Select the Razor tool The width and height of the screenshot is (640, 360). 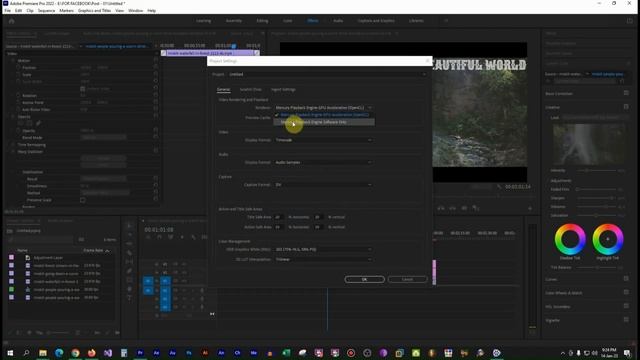[129, 253]
